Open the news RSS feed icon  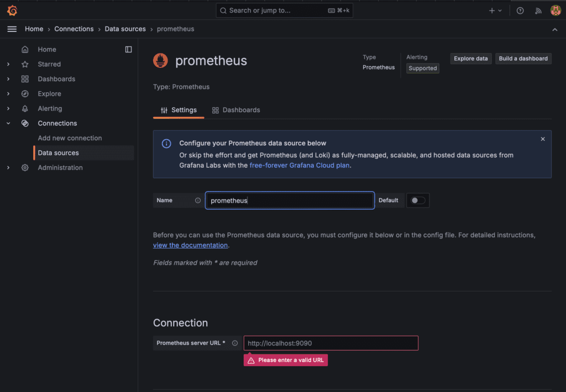(538, 10)
